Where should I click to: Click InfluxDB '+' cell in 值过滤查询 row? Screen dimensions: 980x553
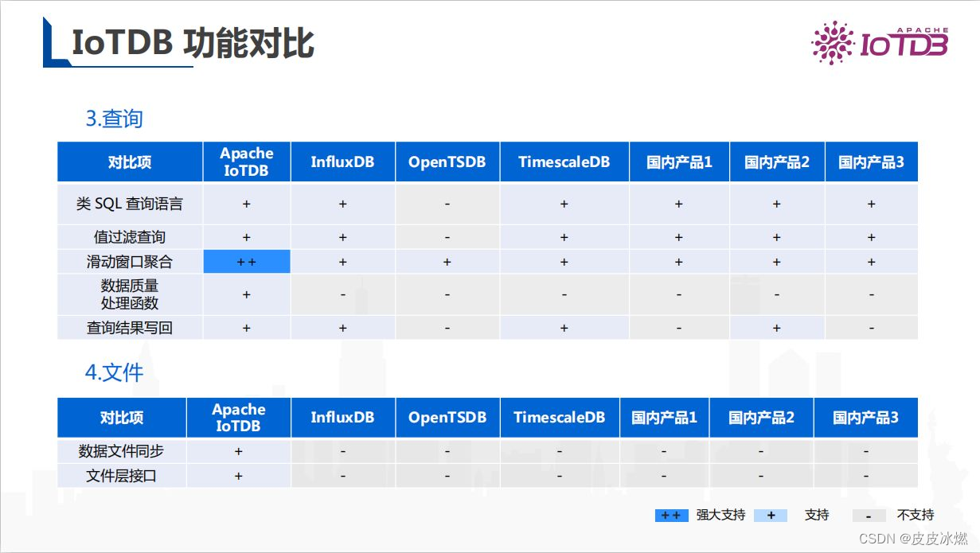coord(342,237)
